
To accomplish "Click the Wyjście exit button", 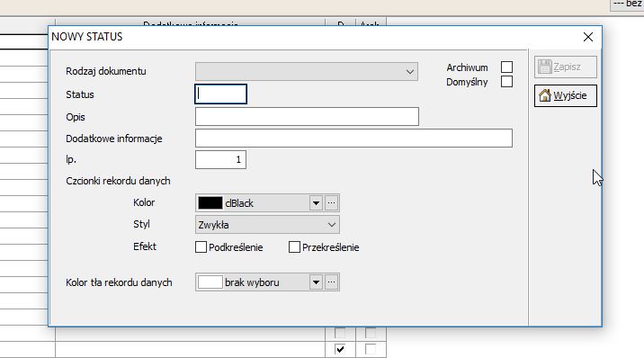I will pyautogui.click(x=565, y=95).
